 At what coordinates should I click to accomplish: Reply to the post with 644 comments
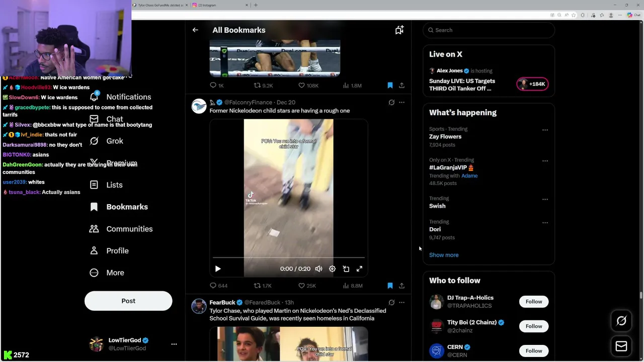click(x=219, y=286)
